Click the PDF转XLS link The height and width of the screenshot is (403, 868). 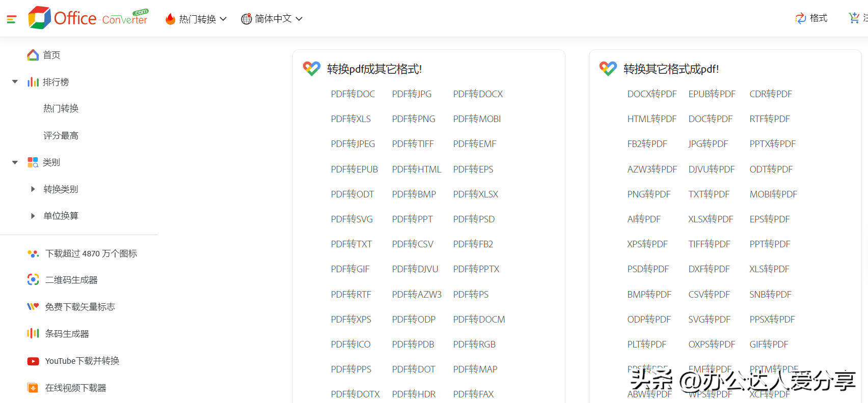pos(350,119)
